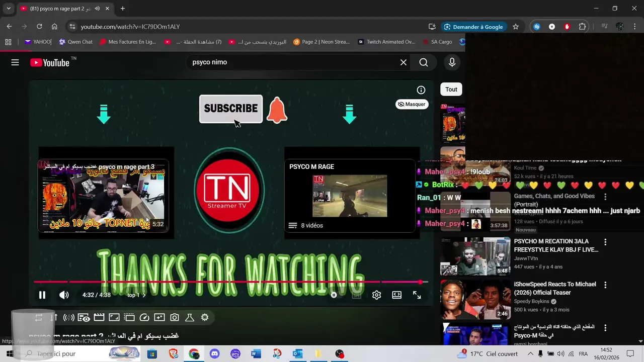Viewport: 644px width, 362px height.
Task: Open Word from the taskbar
Action: (x=256, y=354)
